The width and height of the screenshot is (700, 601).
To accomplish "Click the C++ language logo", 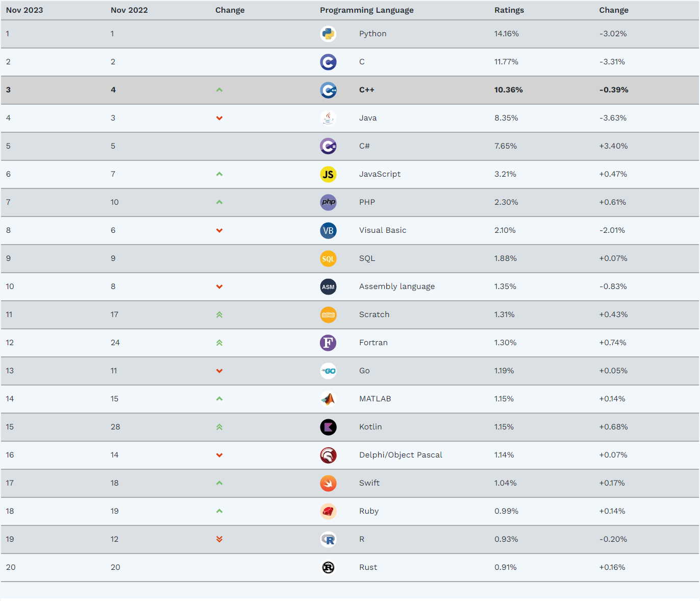I will coord(328,90).
